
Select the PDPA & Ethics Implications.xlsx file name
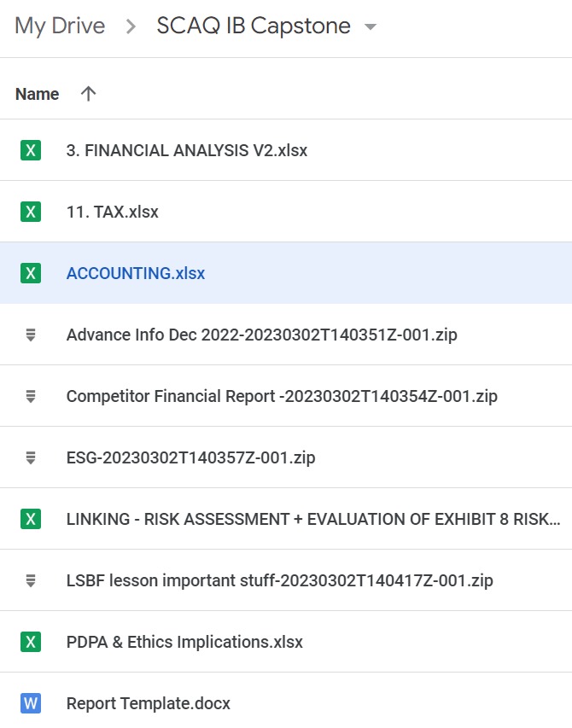pos(184,643)
